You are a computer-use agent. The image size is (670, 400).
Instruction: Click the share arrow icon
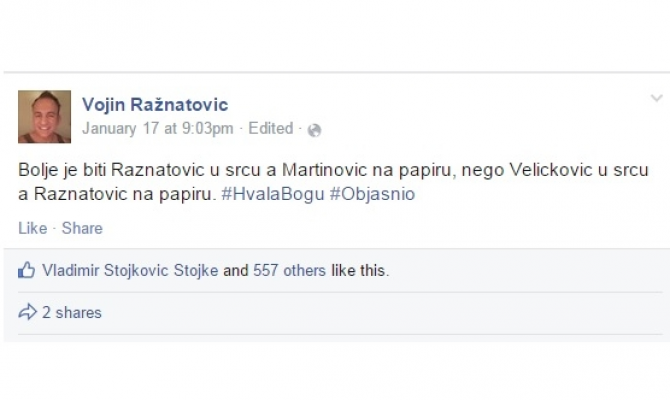point(27,313)
